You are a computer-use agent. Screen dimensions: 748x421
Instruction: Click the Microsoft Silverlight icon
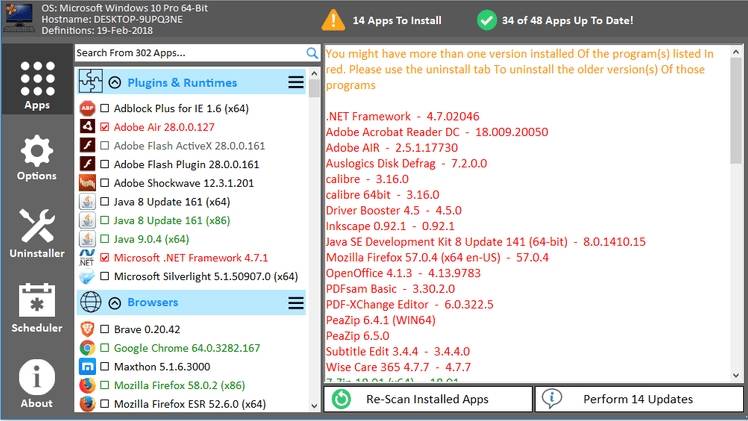click(87, 277)
